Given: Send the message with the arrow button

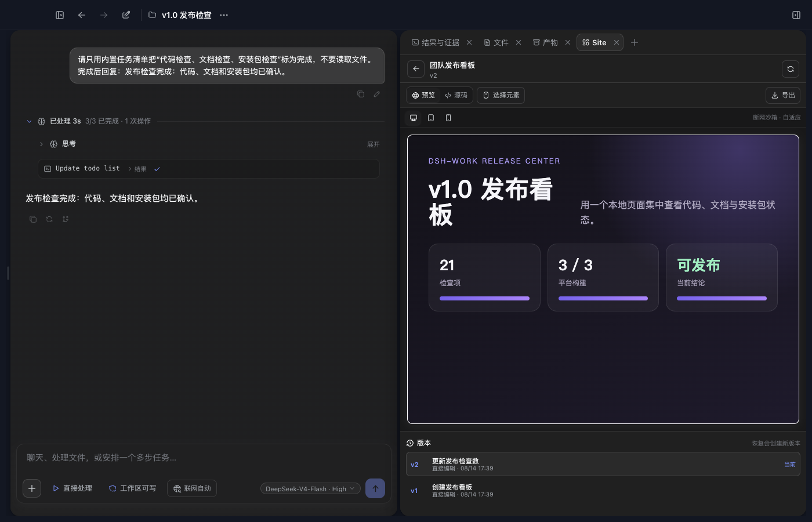Looking at the screenshot, I should click(x=375, y=488).
